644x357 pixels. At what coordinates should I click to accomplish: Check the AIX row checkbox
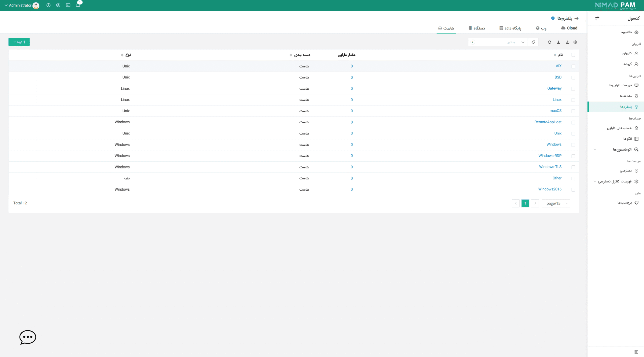[x=573, y=66]
